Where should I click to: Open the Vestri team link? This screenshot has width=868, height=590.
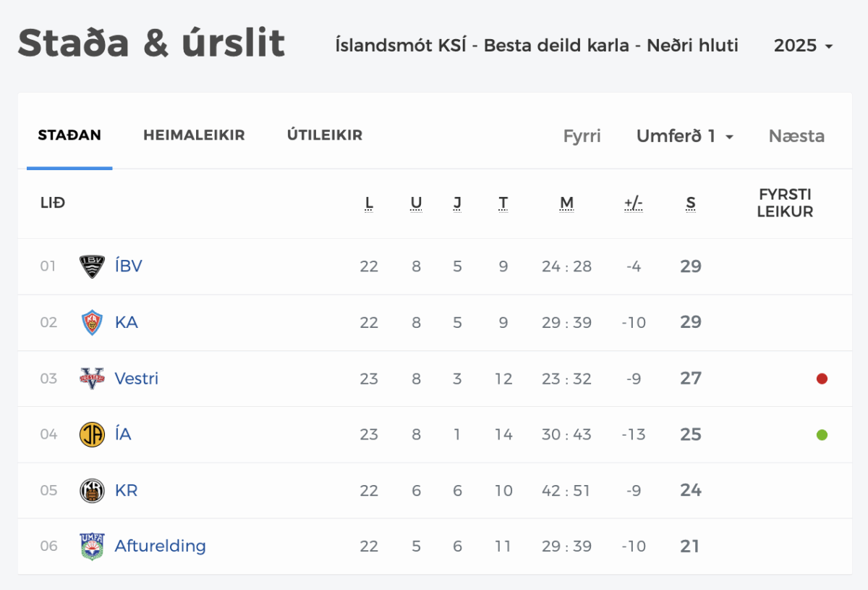[x=137, y=379]
